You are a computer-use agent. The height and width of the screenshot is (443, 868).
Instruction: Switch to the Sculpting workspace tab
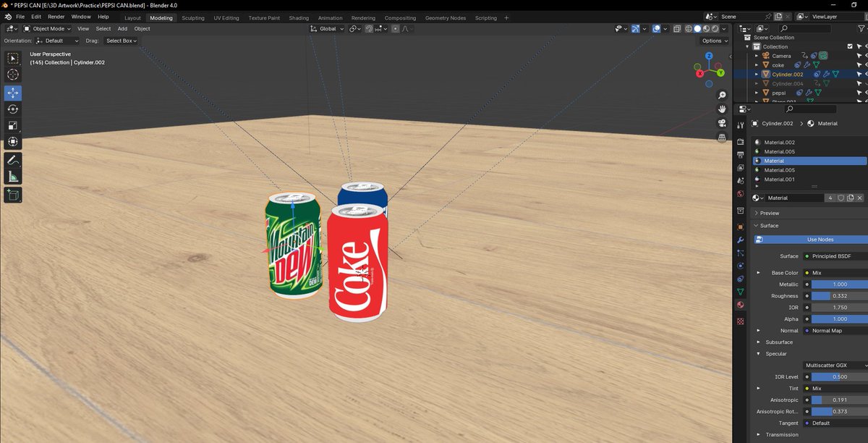point(193,18)
